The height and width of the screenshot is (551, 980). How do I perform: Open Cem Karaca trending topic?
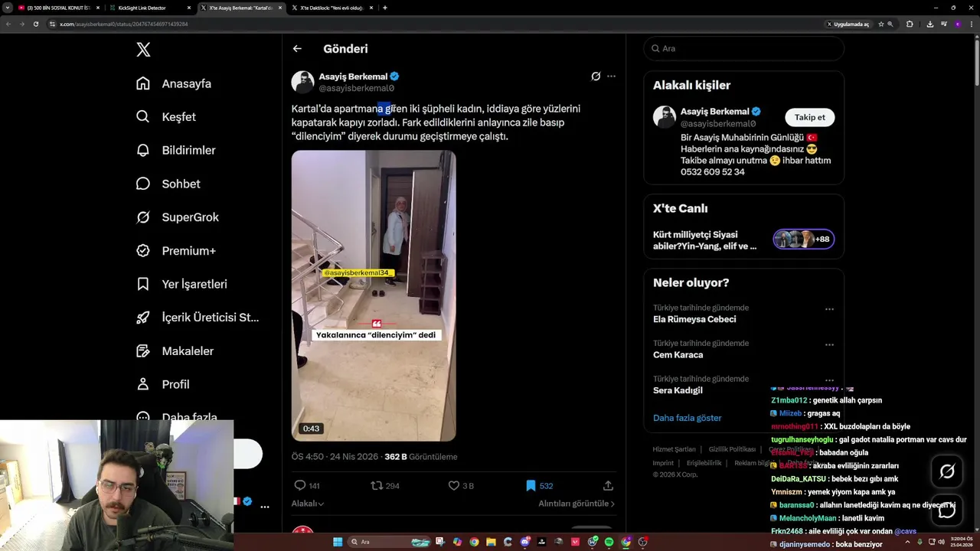(678, 355)
